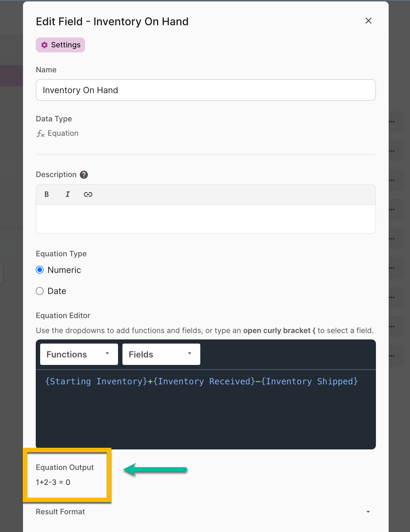
Task: Click the Bold formatting icon
Action: 47,194
